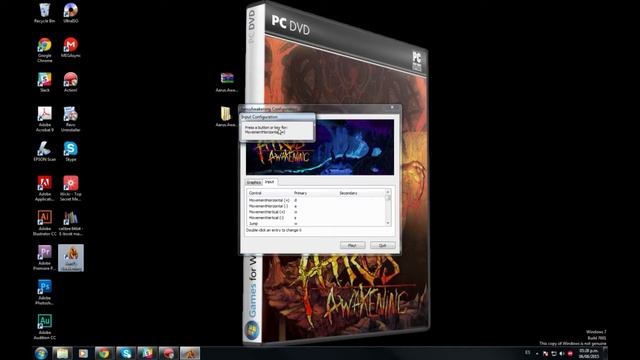Image resolution: width=640 pixels, height=360 pixels.
Task: Close the Aaru's Awakening Configuration window
Action: (392, 107)
